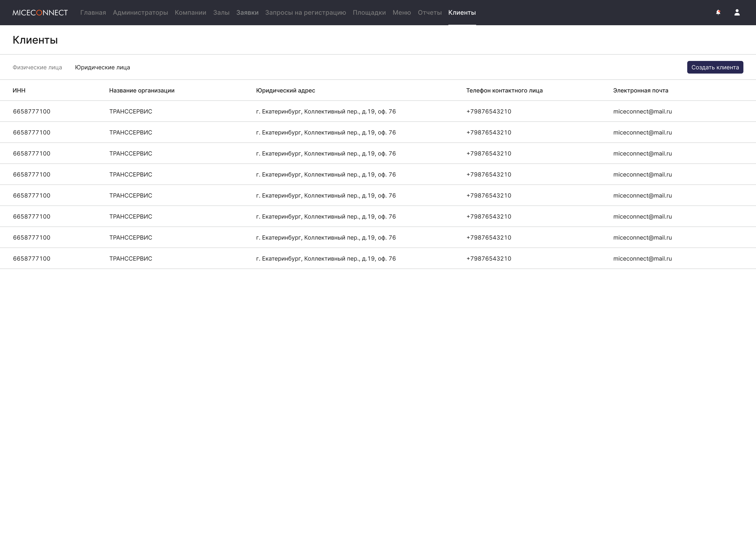Switch to the Юридические лица tab
Image resolution: width=756 pixels, height=538 pixels.
pyautogui.click(x=103, y=67)
